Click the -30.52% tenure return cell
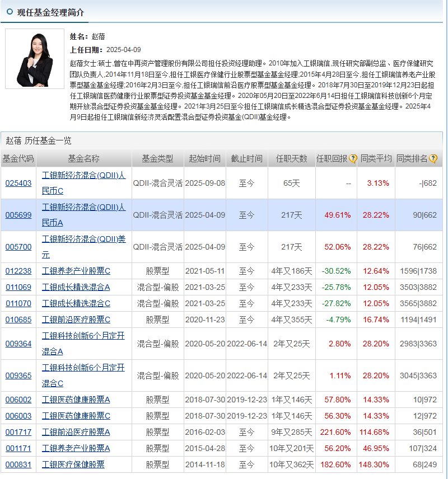 (x=337, y=271)
